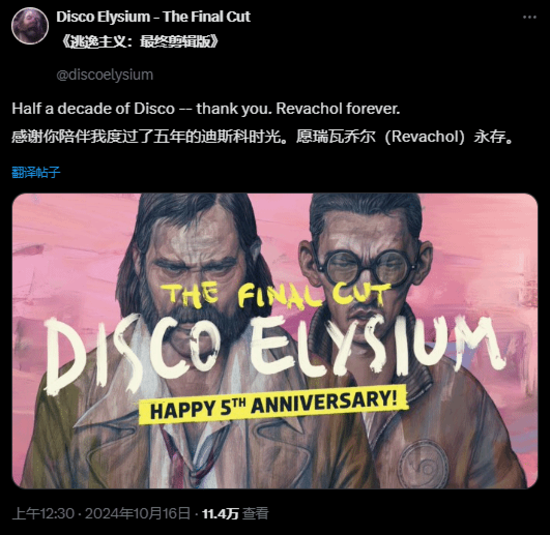550x535 pixels.
Task: Click the circular badge on orange jacket
Action: (425, 464)
